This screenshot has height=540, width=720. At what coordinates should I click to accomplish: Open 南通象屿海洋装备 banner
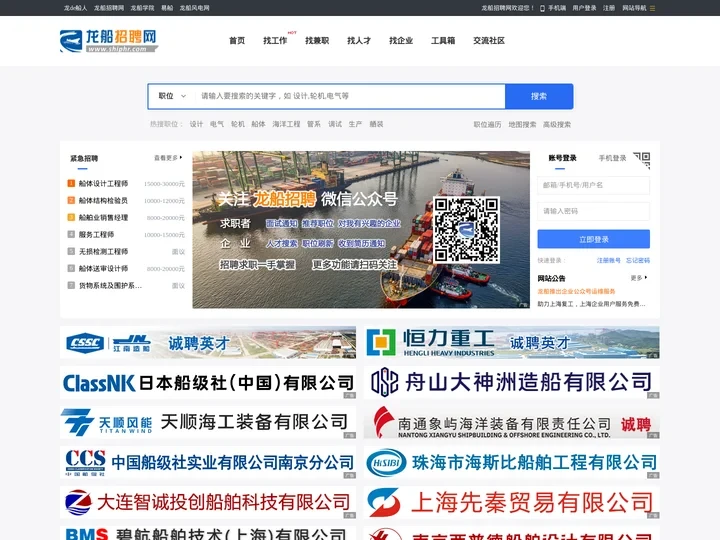pos(512,422)
